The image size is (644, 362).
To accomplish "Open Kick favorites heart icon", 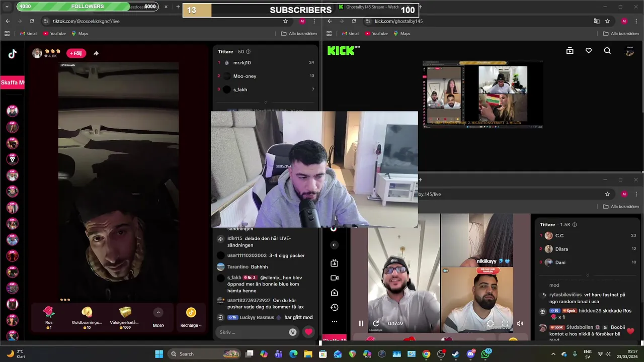I will click(x=588, y=51).
